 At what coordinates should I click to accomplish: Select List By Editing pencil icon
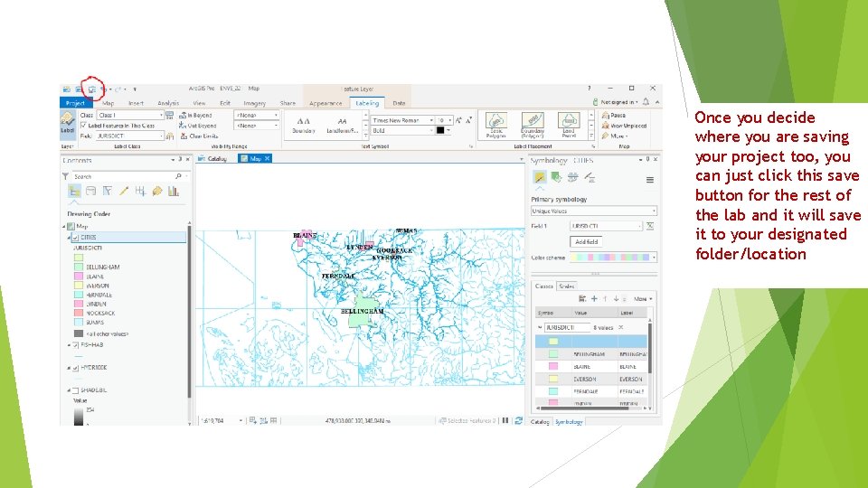(x=124, y=192)
